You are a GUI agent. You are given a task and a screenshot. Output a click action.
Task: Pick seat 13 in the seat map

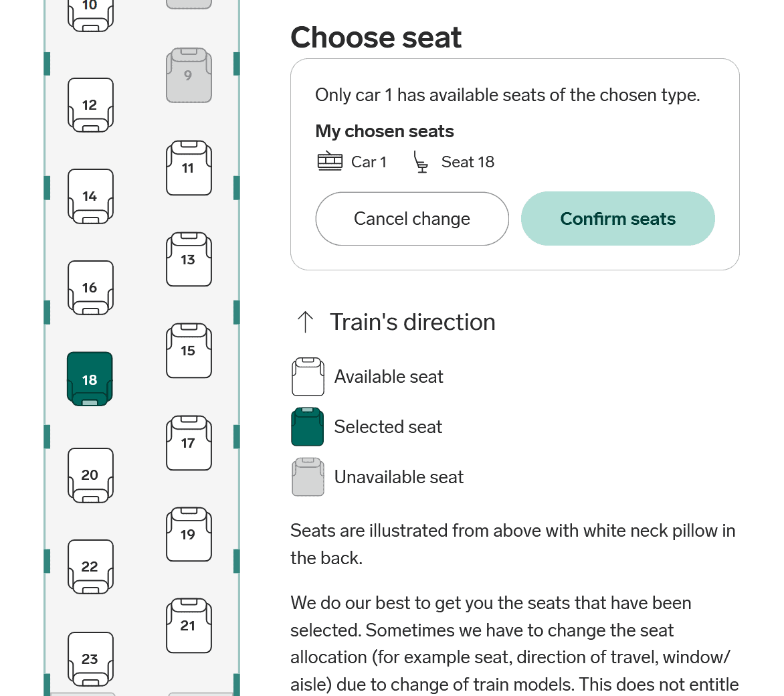pyautogui.click(x=189, y=260)
